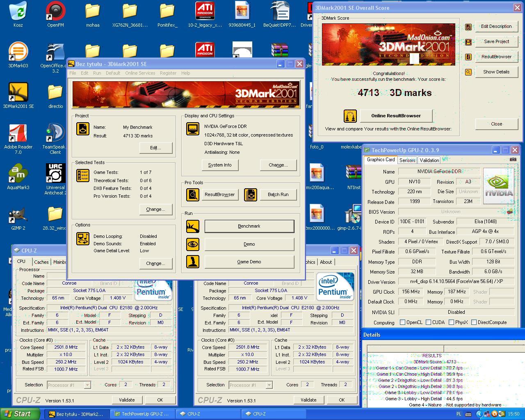Click the Display and CPU Settings monitor icon
Image resolution: width=525 pixels, height=420 pixels.
pyautogui.click(x=193, y=129)
